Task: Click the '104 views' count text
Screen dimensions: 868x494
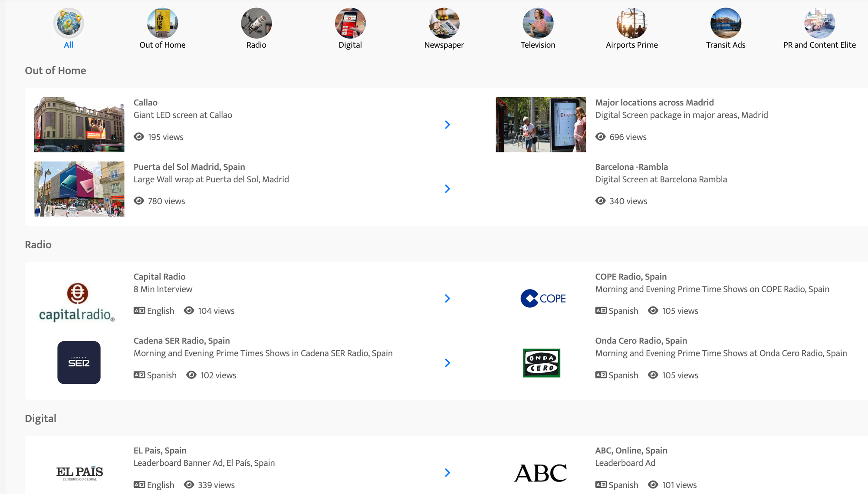Action: pyautogui.click(x=216, y=311)
